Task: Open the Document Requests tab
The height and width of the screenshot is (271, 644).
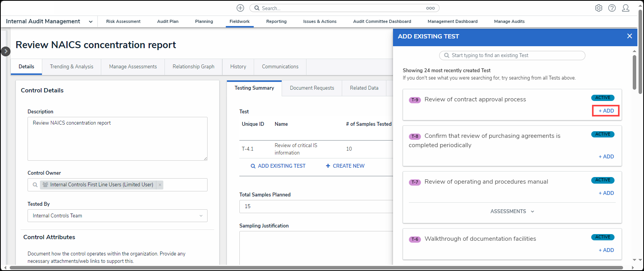Action: pos(312,88)
